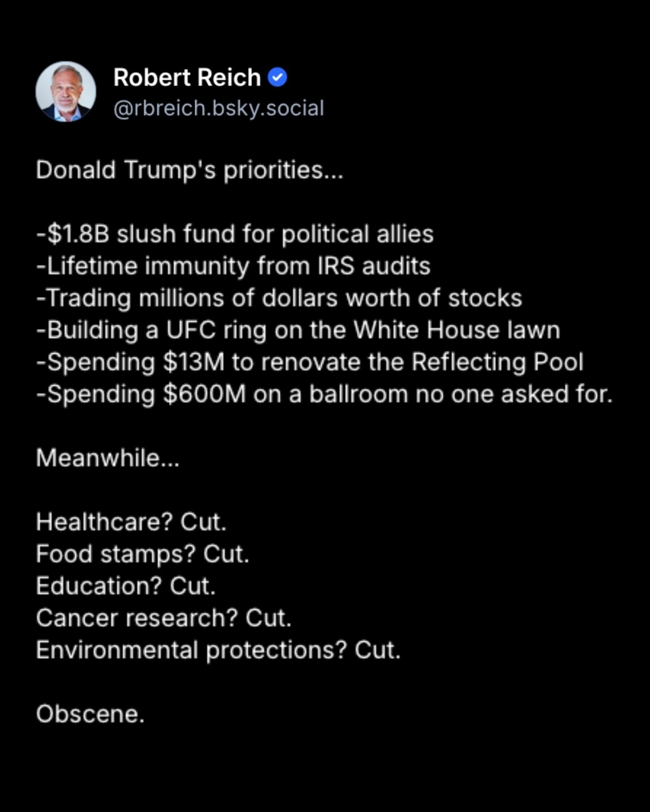Open Robert Reich's profile avatar
This screenshot has height=812, width=650.
[x=66, y=92]
